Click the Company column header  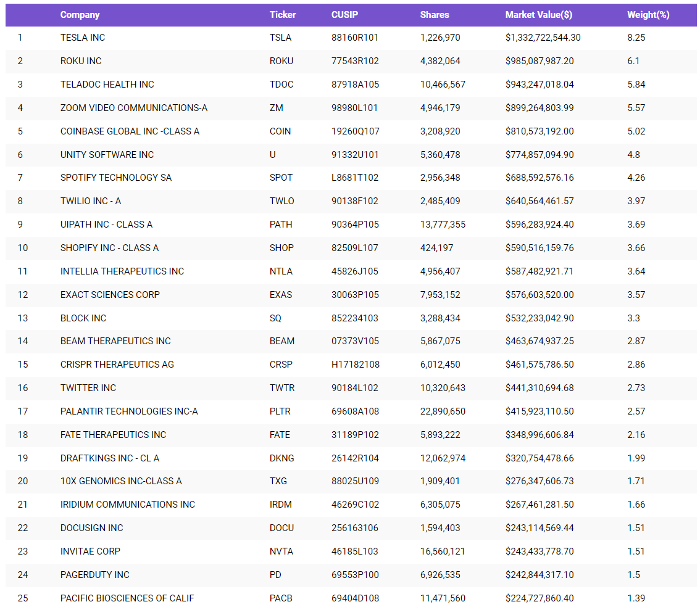coord(80,15)
